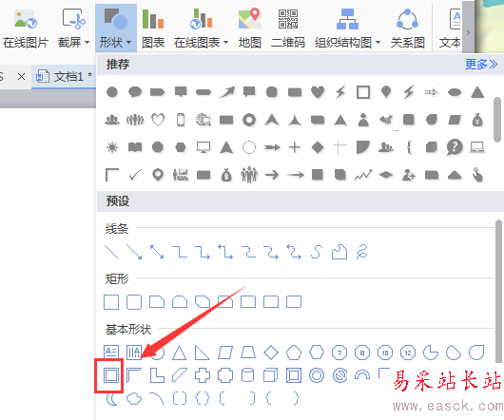504x420 pixels.
Task: Insert a 地图 map
Action: (x=250, y=29)
